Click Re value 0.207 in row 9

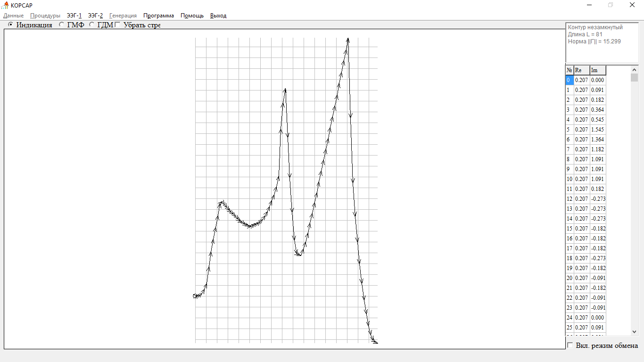(582, 169)
